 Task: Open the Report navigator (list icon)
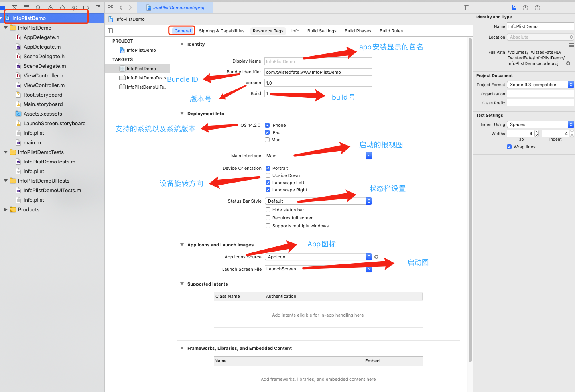point(98,8)
